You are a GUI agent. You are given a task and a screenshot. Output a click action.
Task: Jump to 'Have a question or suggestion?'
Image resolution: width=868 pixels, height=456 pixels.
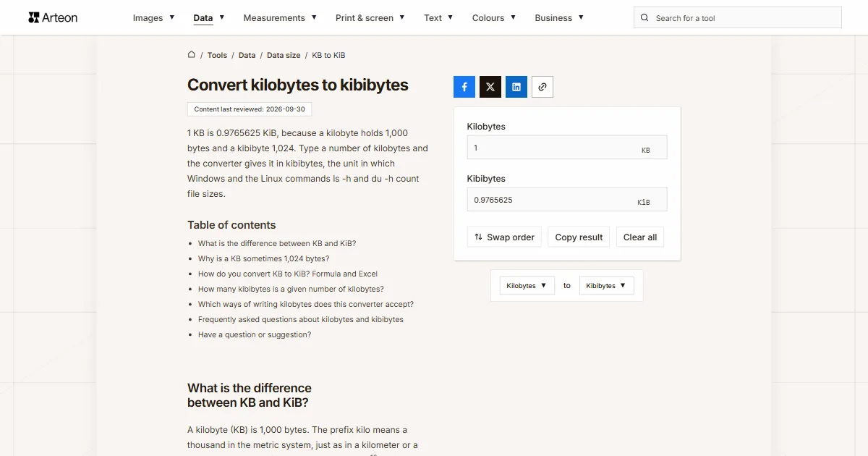click(x=255, y=335)
